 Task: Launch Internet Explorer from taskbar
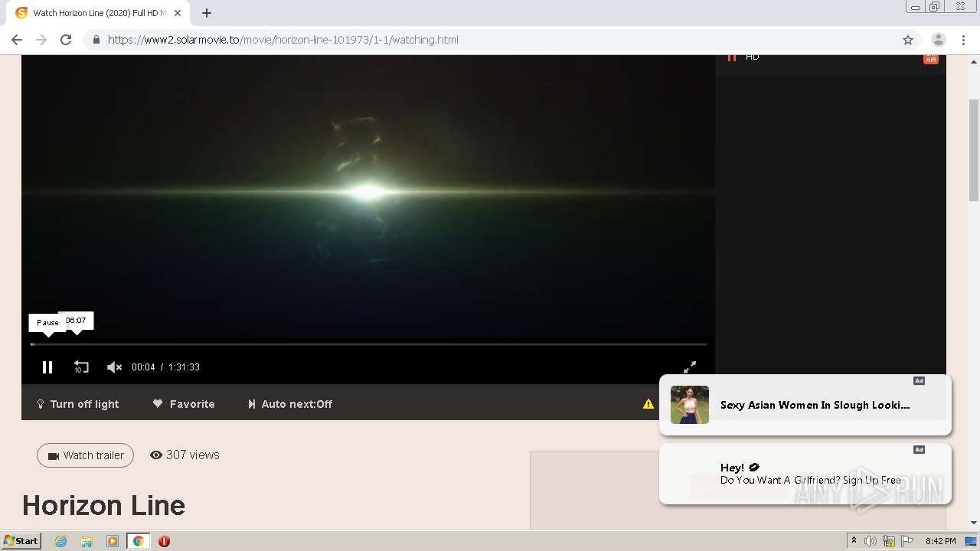pyautogui.click(x=61, y=541)
